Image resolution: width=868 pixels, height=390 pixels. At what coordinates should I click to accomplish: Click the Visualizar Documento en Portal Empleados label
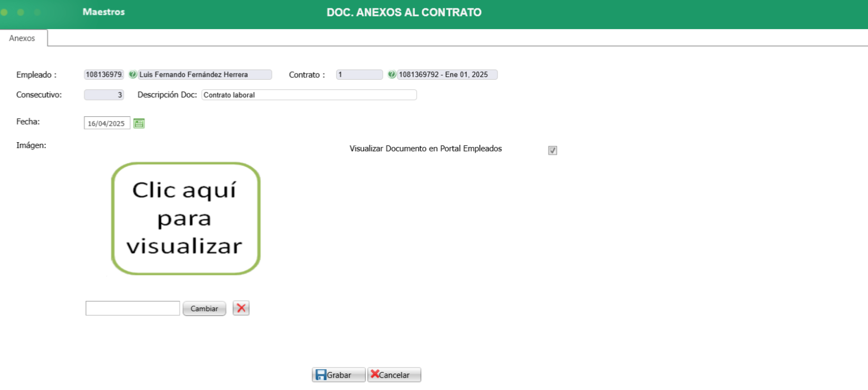click(426, 148)
